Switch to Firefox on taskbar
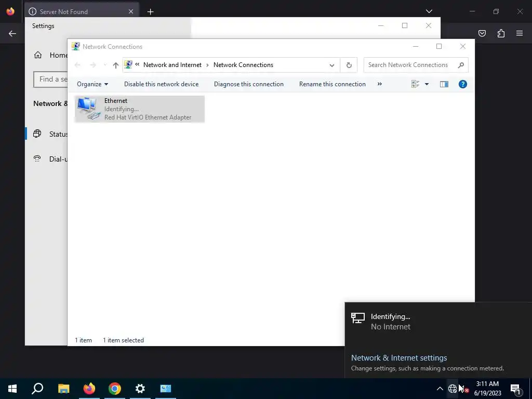 (89, 389)
